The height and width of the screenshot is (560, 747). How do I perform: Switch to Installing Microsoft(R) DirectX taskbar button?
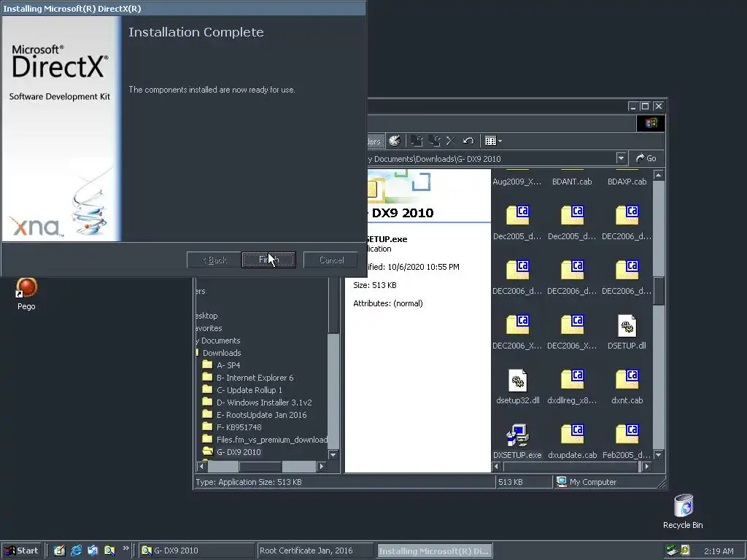click(435, 551)
